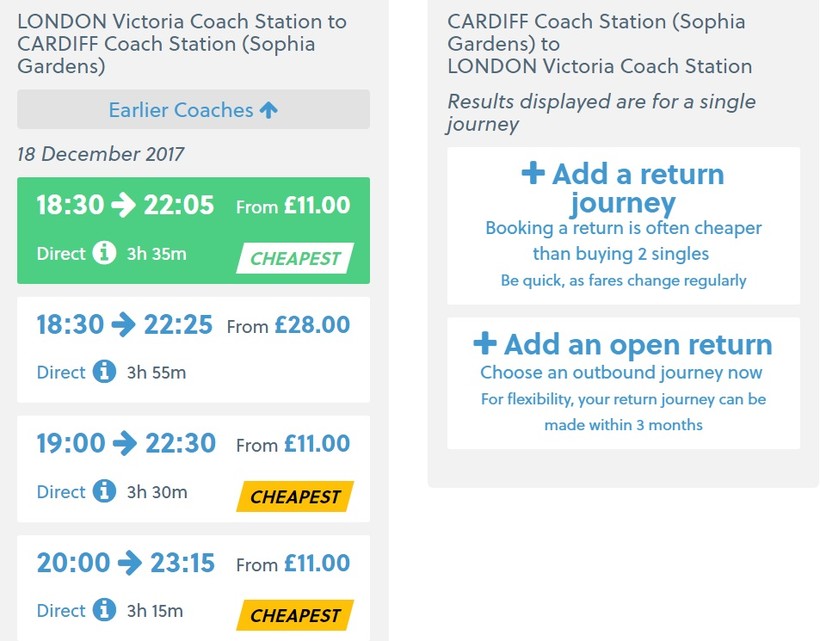
Task: Click CHEAPEST badge on the 19:00 coach
Action: click(x=295, y=497)
